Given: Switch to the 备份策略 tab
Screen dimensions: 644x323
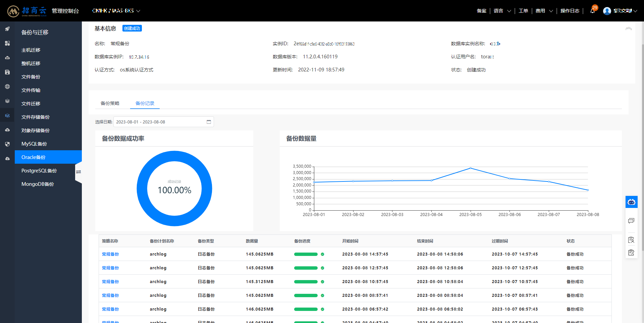Looking at the screenshot, I should (110, 103).
